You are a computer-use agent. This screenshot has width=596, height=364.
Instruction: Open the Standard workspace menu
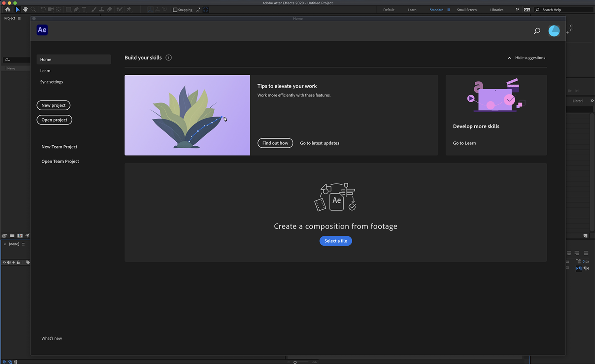[x=449, y=10]
